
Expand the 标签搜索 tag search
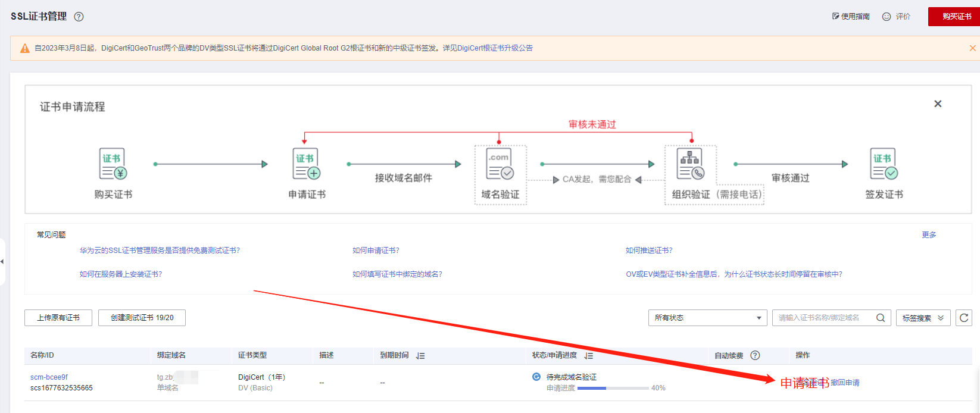(x=923, y=318)
